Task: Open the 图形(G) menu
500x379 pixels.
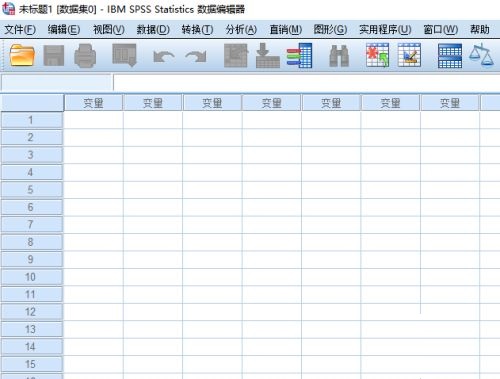Action: (330, 30)
